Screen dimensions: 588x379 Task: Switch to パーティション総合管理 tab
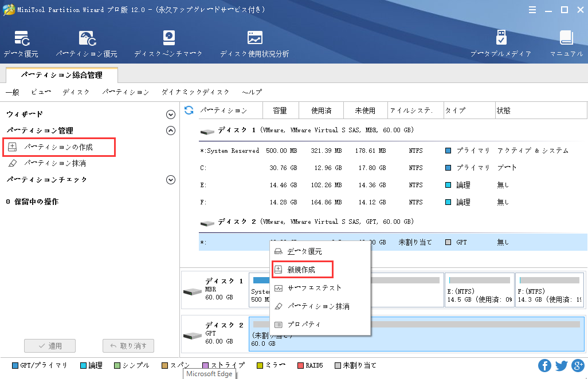[x=62, y=75]
